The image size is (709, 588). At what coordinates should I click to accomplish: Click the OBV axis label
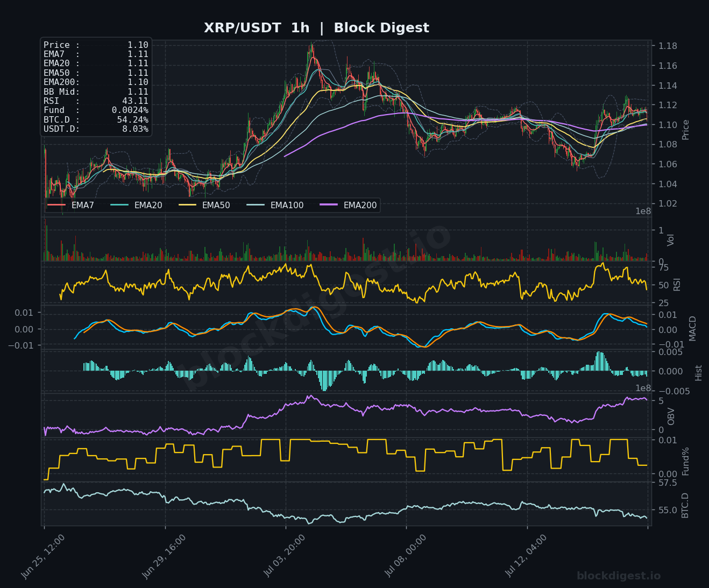point(671,416)
